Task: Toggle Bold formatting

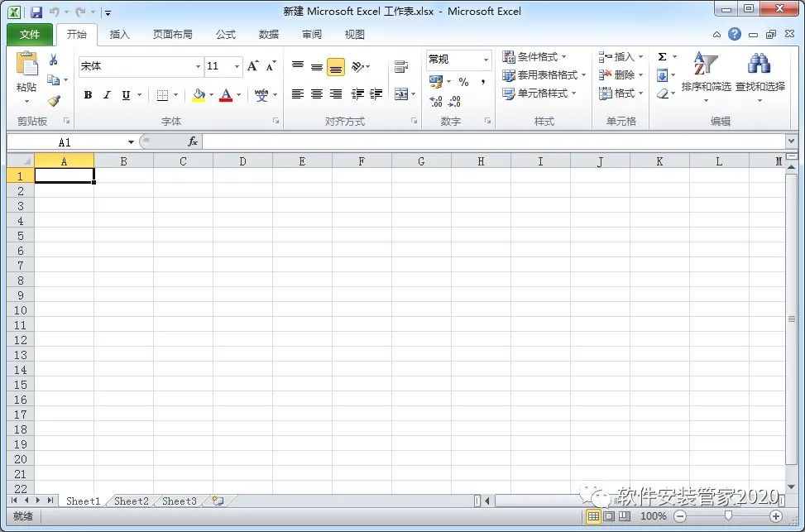Action: [88, 95]
